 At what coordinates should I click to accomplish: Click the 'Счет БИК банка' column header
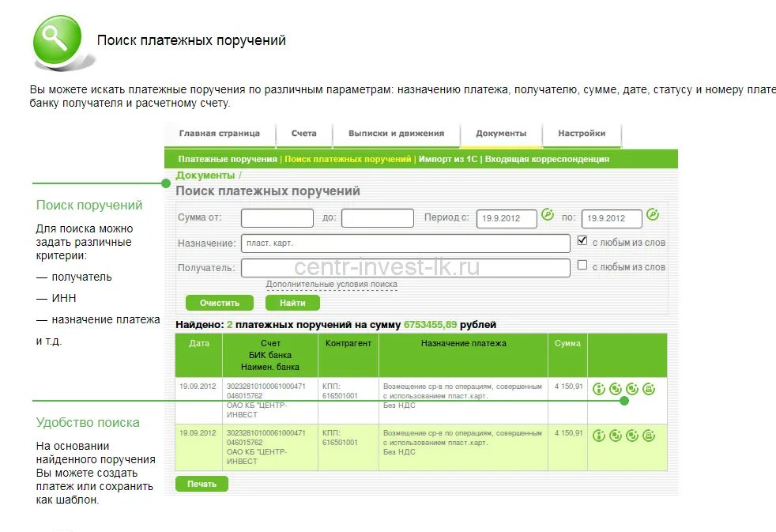270,355
